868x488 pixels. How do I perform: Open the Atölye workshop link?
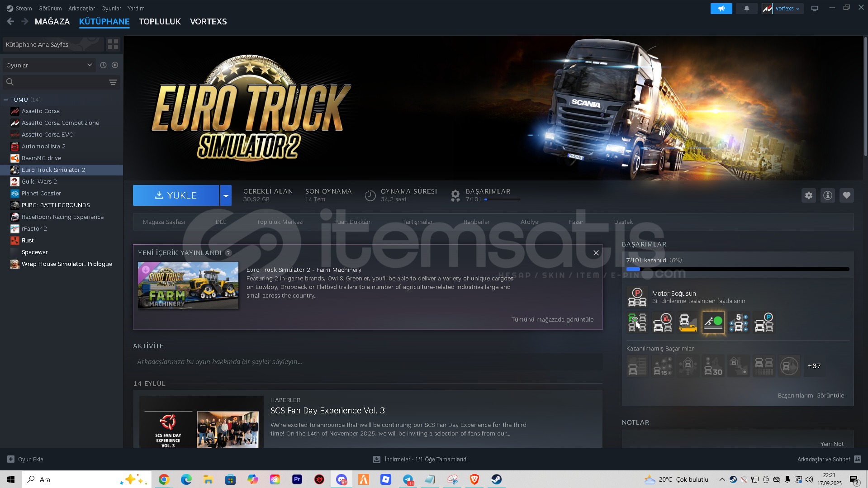coord(529,222)
